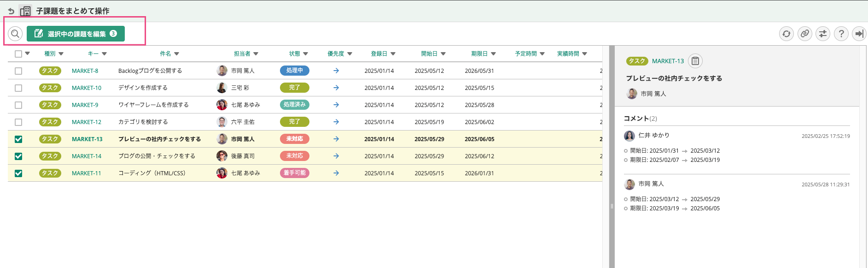Open the MARKET-8 issue key link
Image resolution: width=868 pixels, height=268 pixels.
tap(85, 71)
